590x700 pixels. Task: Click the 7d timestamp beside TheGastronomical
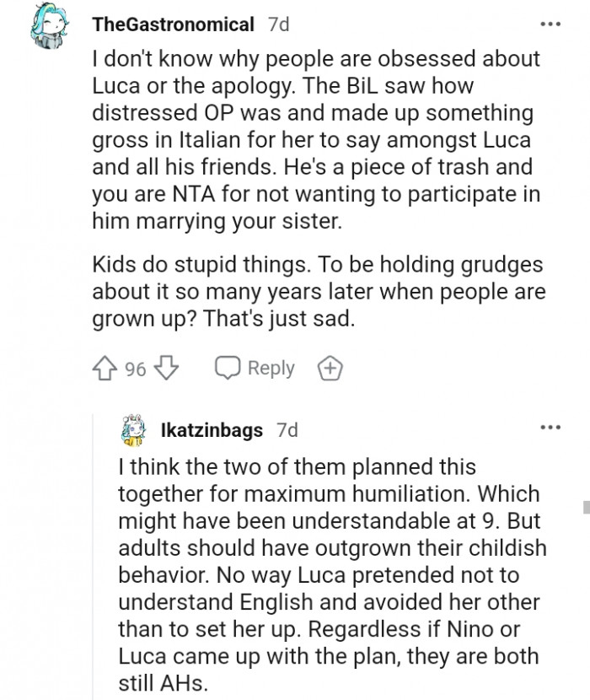point(278,24)
